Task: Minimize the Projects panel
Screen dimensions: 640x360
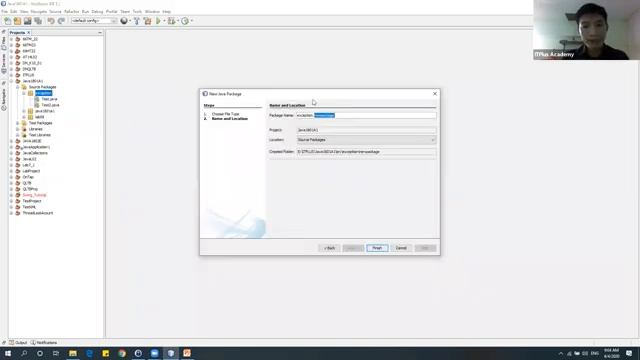Action: 100,33
